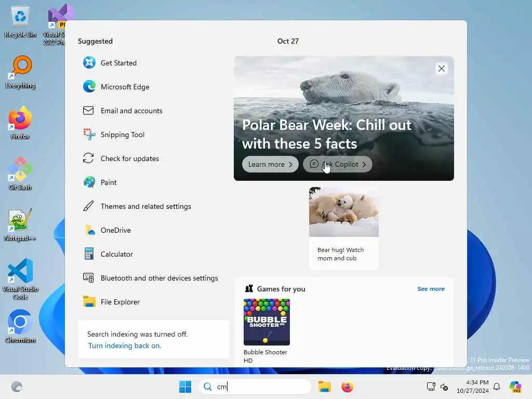Screen dimensions: 532x399
Task: Select Firefox desktop shortcut
Action: point(20,123)
